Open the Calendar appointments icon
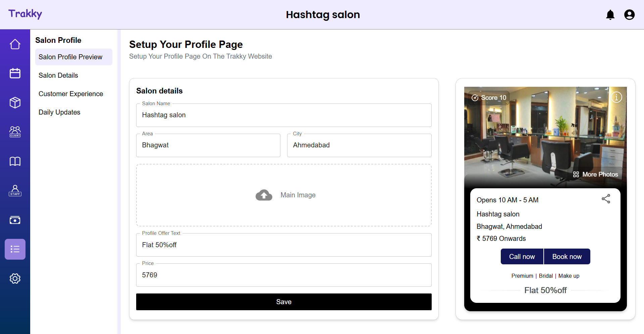The width and height of the screenshot is (644, 334). tap(15, 73)
